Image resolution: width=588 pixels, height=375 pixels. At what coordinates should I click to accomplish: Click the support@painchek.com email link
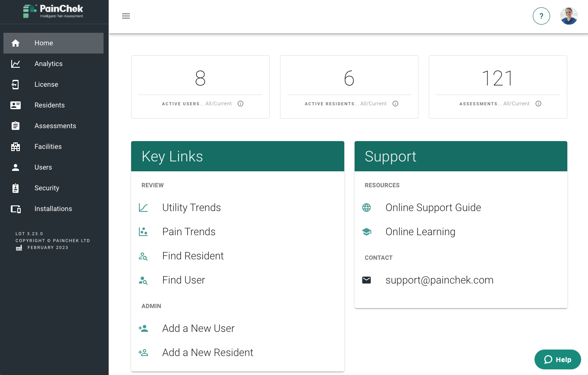(440, 280)
